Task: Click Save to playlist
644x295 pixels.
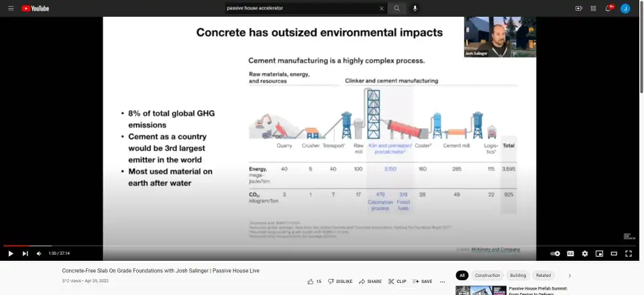Action: (x=423, y=282)
